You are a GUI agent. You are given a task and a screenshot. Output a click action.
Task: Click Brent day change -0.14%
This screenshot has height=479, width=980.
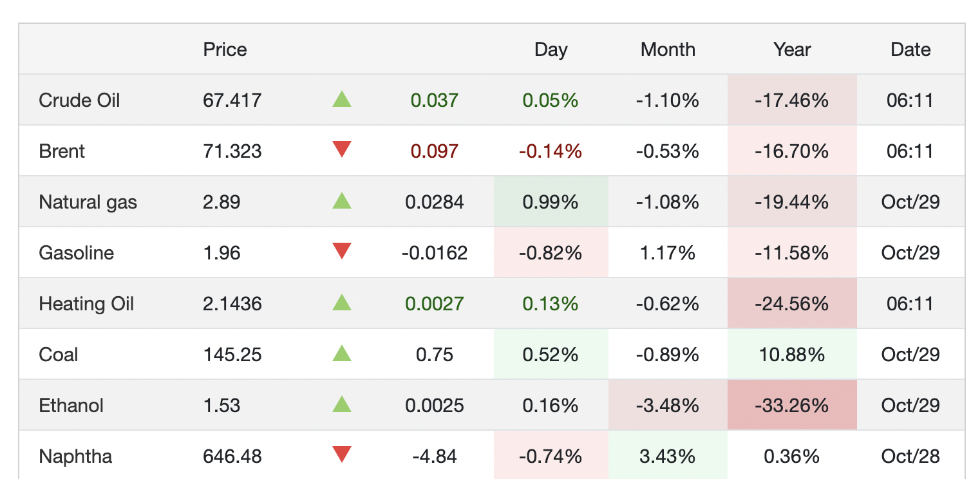551,151
